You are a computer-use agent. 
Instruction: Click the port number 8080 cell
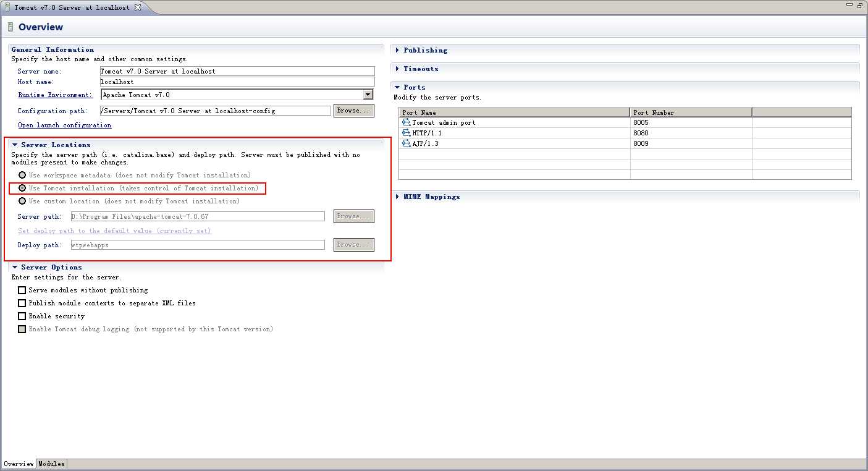(x=691, y=133)
